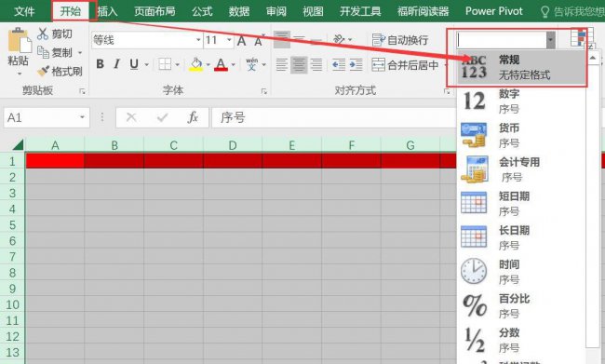Choose 百分比 percentage format
This screenshot has width=605, height=364.
(x=521, y=306)
